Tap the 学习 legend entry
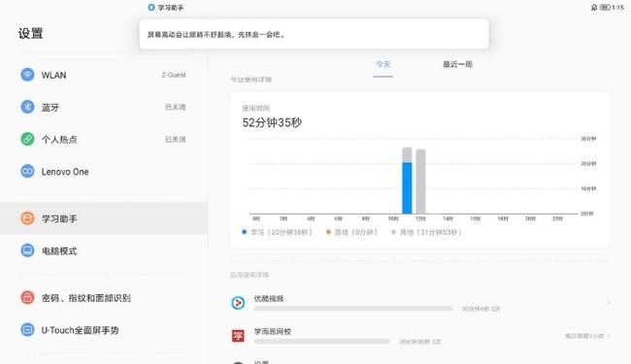Viewport: 631px width, 364px height. pyautogui.click(x=278, y=232)
